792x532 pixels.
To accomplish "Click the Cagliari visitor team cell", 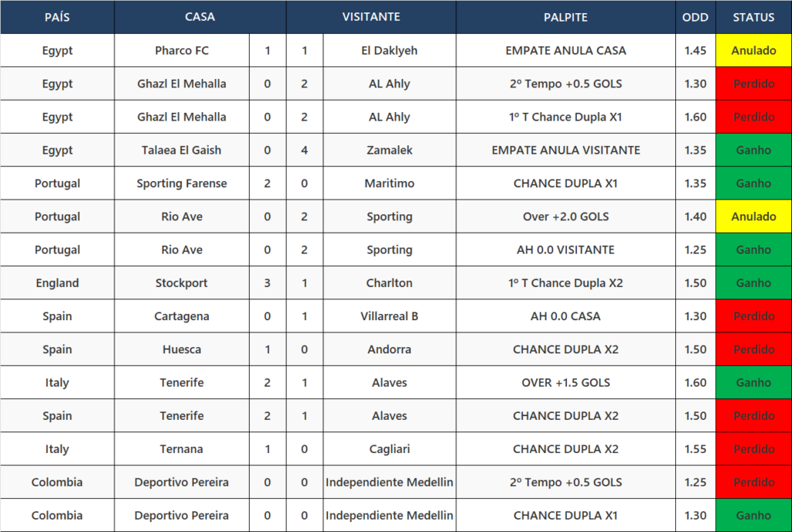I will (390, 448).
